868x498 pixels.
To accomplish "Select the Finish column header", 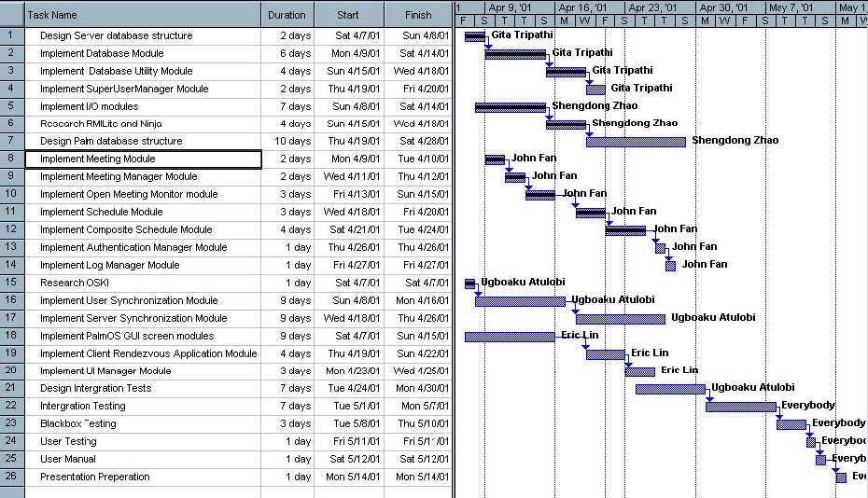I will point(418,15).
